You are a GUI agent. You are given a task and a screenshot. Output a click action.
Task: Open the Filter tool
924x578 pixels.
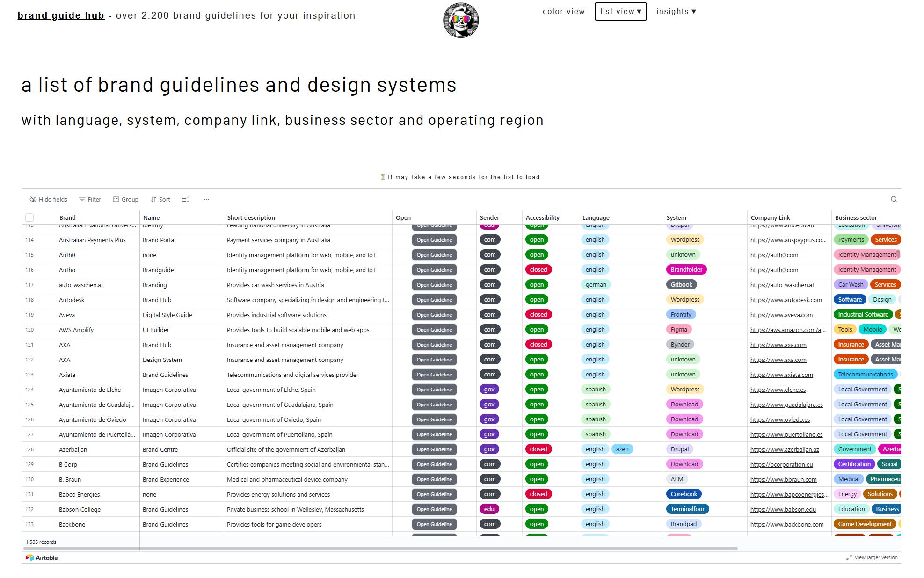click(90, 199)
